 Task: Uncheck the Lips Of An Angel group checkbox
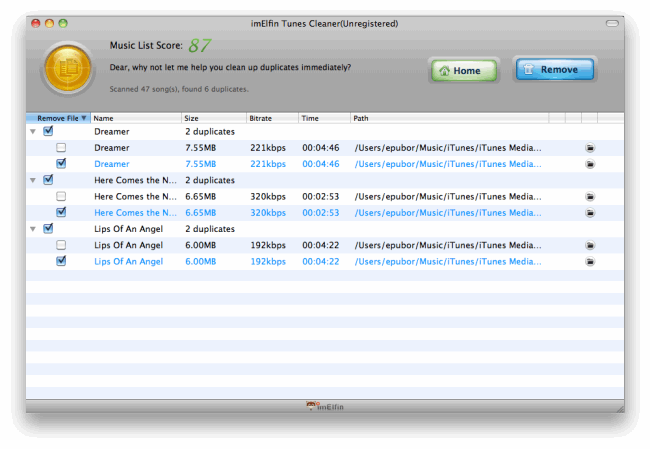(48, 228)
